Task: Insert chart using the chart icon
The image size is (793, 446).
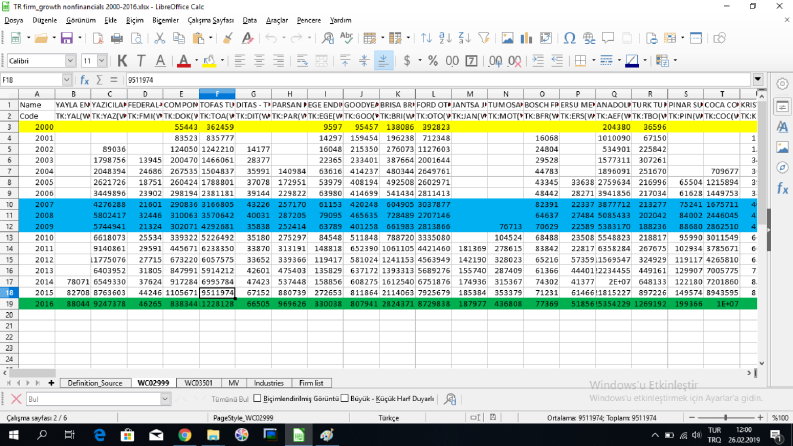Action: coord(526,38)
